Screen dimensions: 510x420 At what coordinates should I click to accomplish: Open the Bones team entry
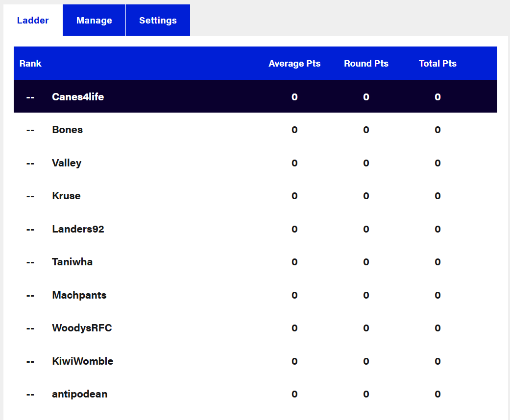coord(67,130)
